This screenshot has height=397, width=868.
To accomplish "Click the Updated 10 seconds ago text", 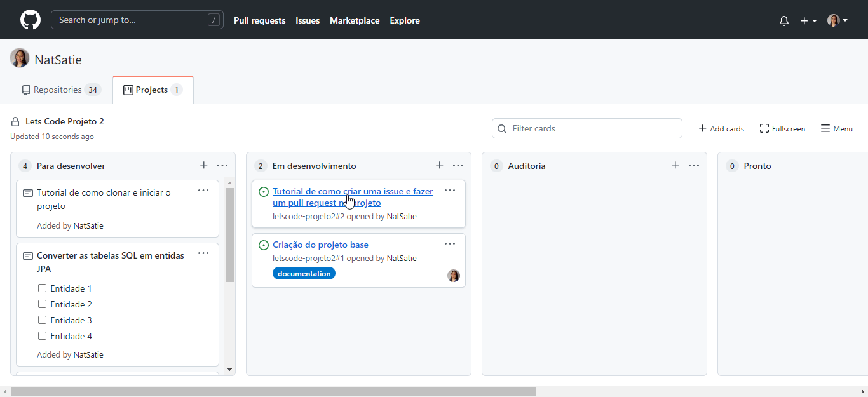I will pyautogui.click(x=52, y=137).
